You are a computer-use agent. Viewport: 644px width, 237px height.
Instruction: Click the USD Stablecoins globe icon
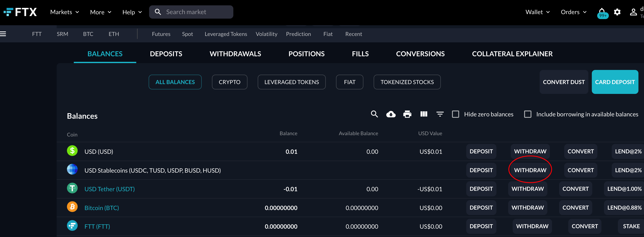point(72,169)
